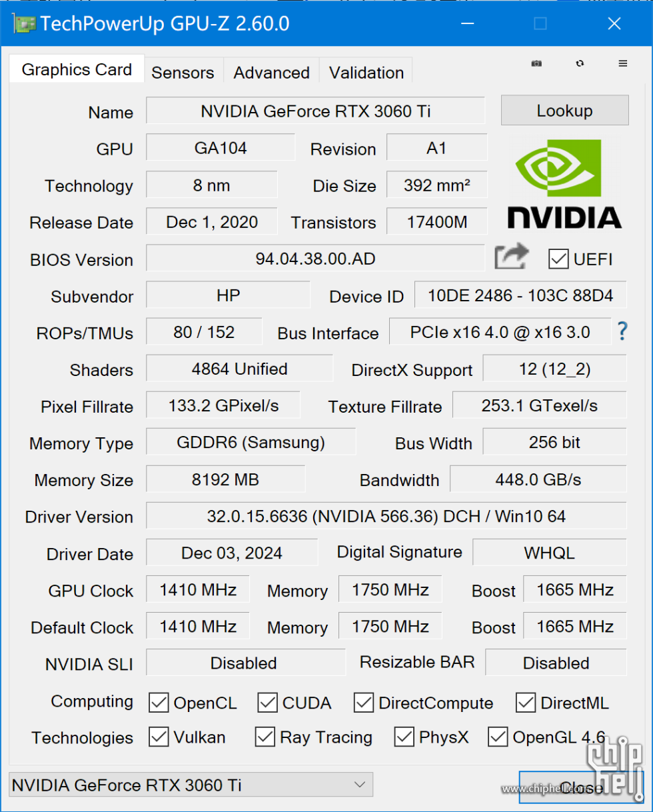Toggle the Ray Tracing checkbox

pyautogui.click(x=265, y=737)
